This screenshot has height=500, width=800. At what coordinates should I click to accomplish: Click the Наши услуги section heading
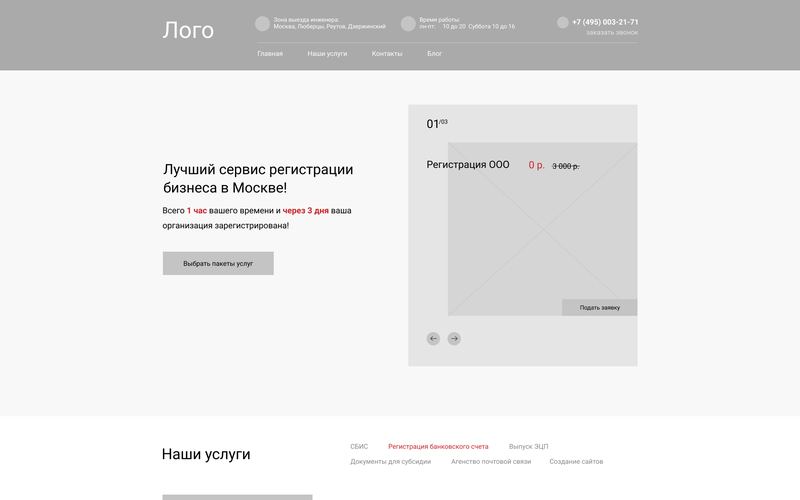click(x=206, y=454)
